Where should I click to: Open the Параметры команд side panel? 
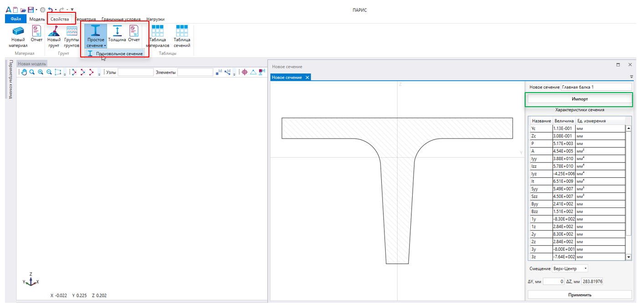pyautogui.click(x=10, y=79)
